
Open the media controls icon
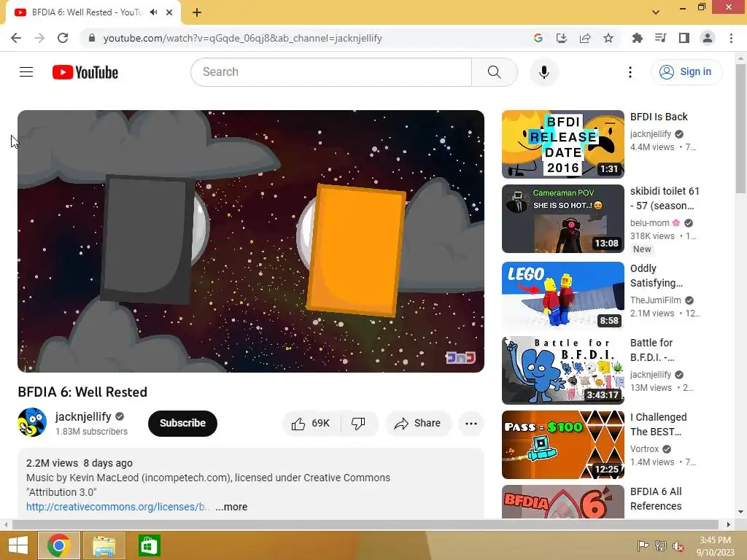click(660, 38)
